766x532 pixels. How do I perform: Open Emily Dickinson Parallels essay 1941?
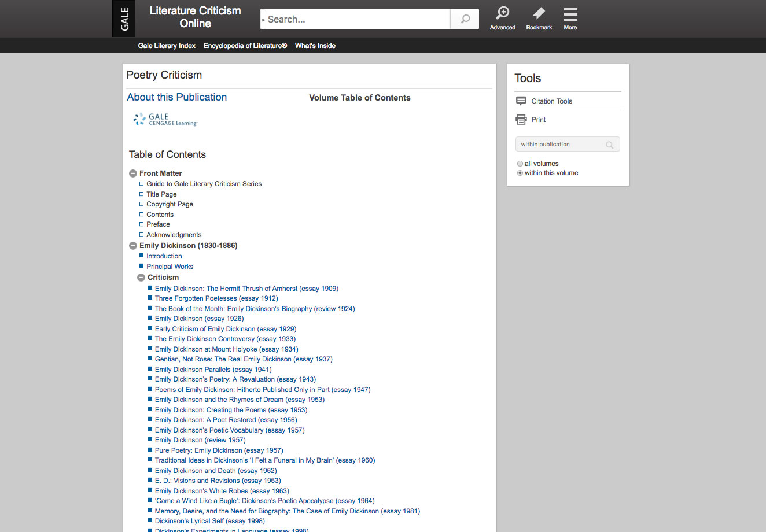tap(213, 370)
